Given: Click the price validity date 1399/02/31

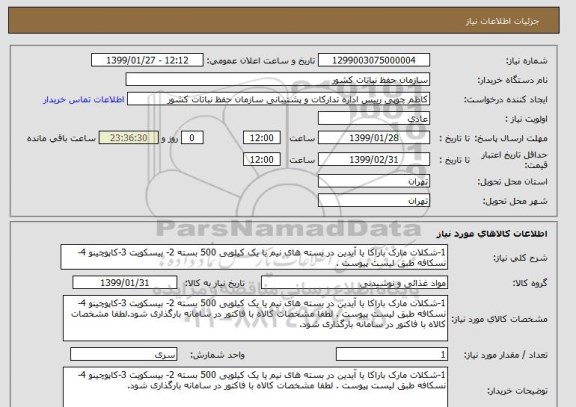Looking at the screenshot, I should (374, 160).
